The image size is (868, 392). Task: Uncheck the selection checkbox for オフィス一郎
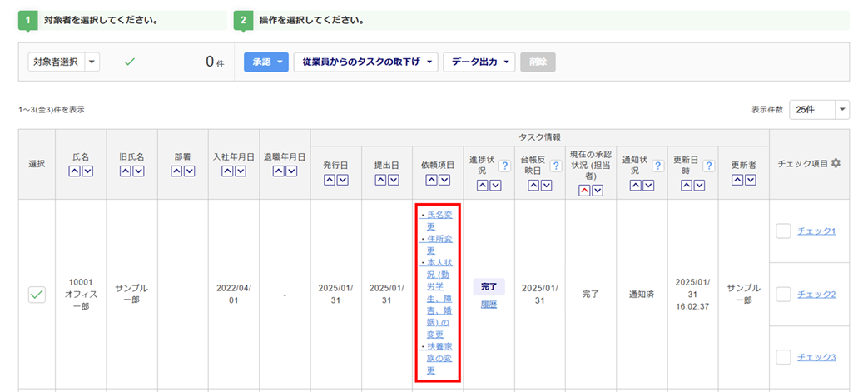click(x=37, y=294)
